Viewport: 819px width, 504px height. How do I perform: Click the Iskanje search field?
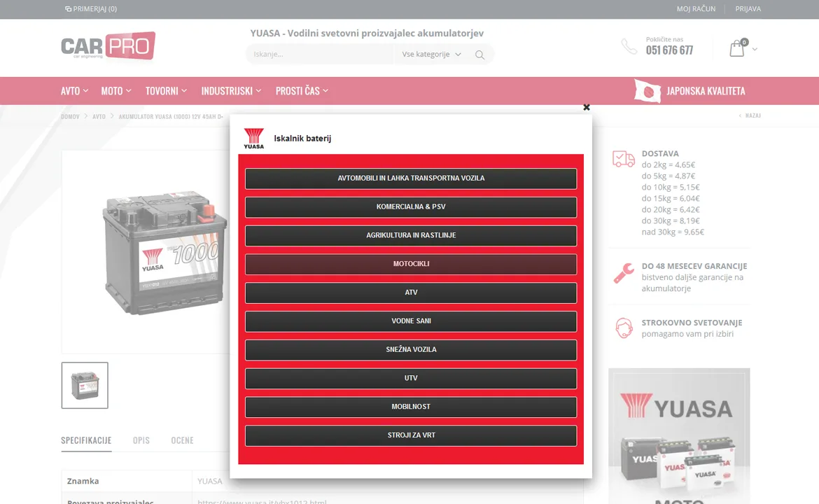[x=320, y=55]
